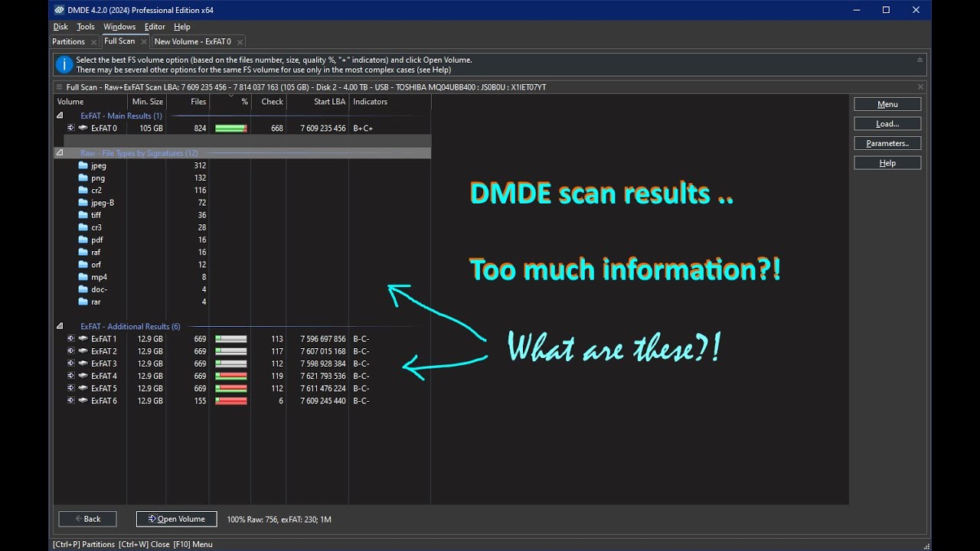This screenshot has width=980, height=551.
Task: Sort by the Files column header
Action: pyautogui.click(x=188, y=101)
